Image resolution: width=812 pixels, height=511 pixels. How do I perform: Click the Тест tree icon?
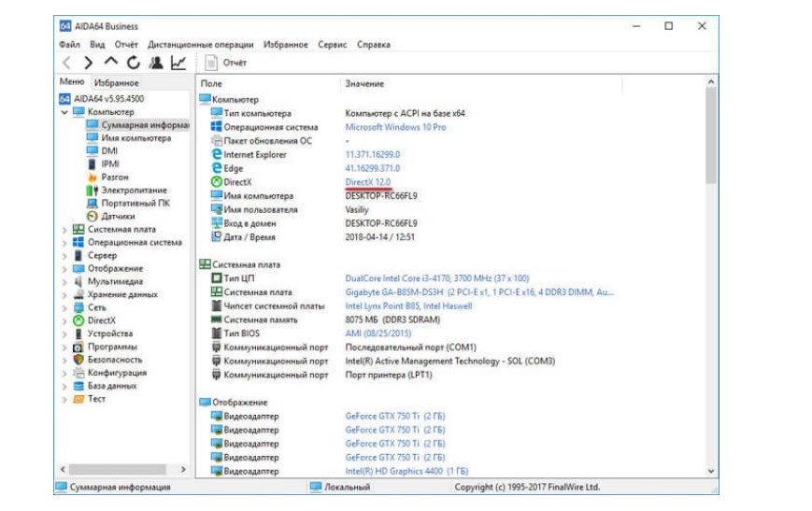78,399
